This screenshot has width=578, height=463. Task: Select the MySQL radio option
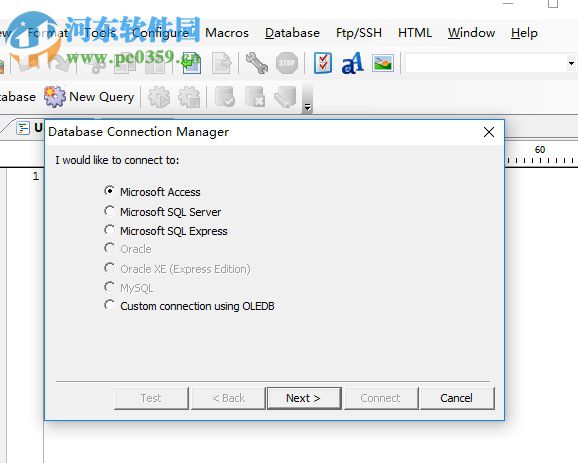[109, 287]
